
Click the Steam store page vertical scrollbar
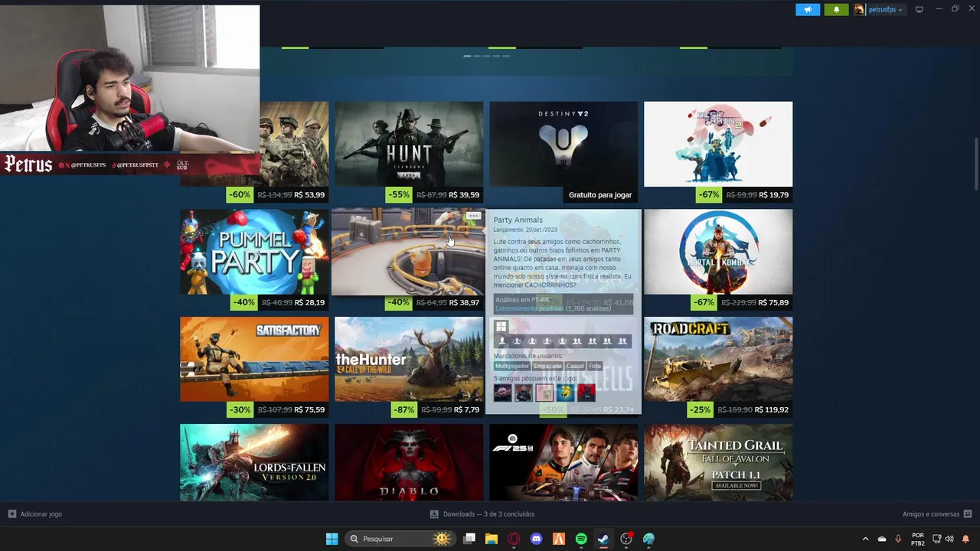pyautogui.click(x=975, y=165)
